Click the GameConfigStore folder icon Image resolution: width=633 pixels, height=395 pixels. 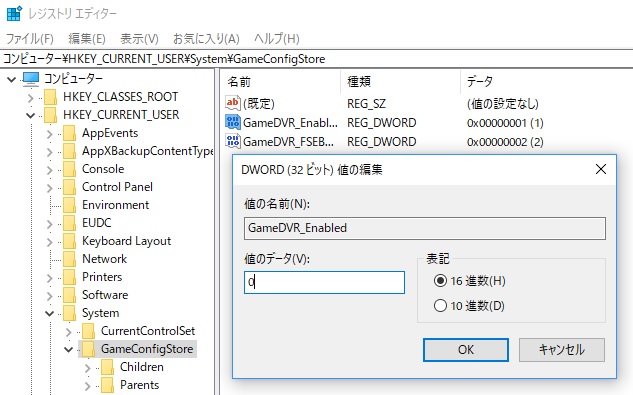click(88, 349)
